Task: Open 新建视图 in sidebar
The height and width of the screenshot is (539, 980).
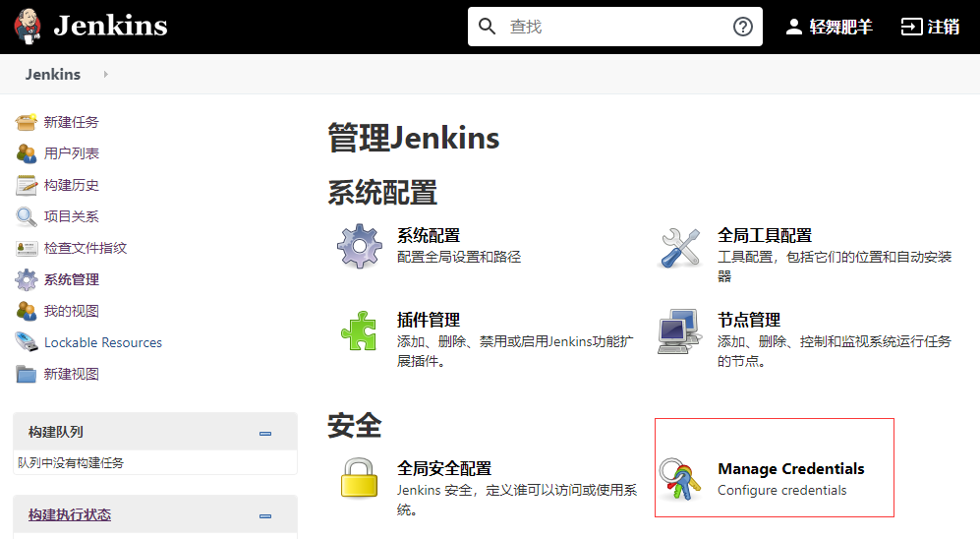Action: pyautogui.click(x=71, y=374)
